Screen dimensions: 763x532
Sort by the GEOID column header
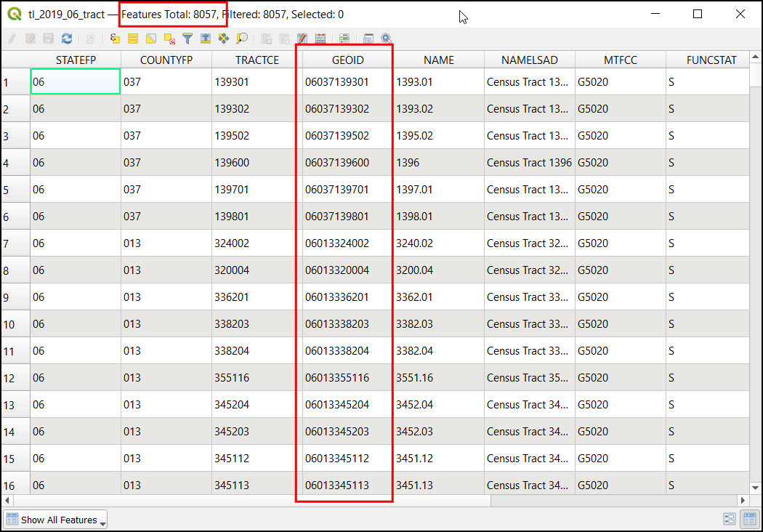pos(347,60)
